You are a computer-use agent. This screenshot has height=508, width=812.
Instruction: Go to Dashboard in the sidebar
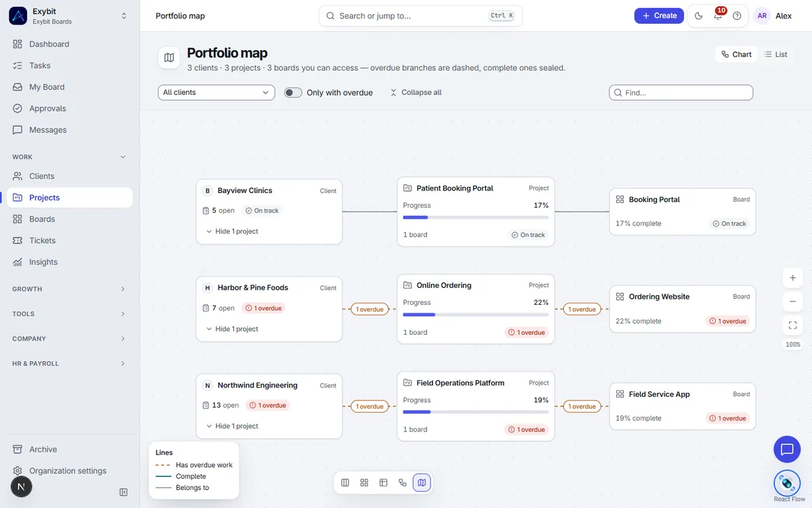[70, 44]
